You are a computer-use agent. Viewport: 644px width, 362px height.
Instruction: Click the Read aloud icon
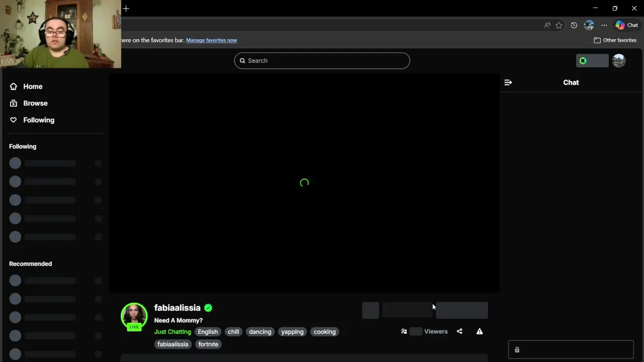point(547,25)
